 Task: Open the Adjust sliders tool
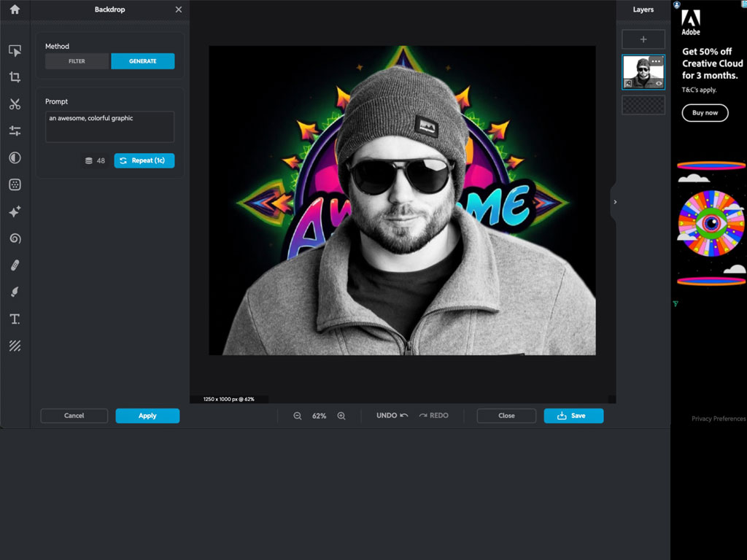[x=15, y=131]
